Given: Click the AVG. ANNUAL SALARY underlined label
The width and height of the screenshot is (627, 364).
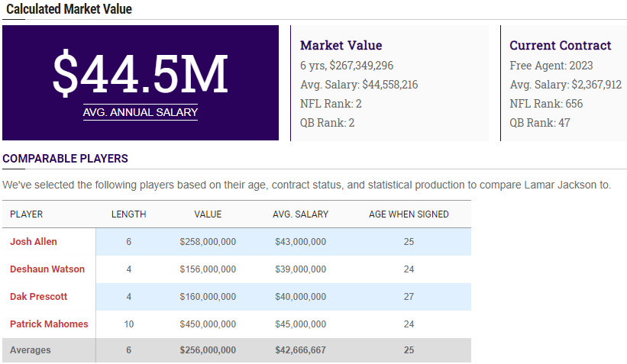Looking at the screenshot, I should point(141,113).
